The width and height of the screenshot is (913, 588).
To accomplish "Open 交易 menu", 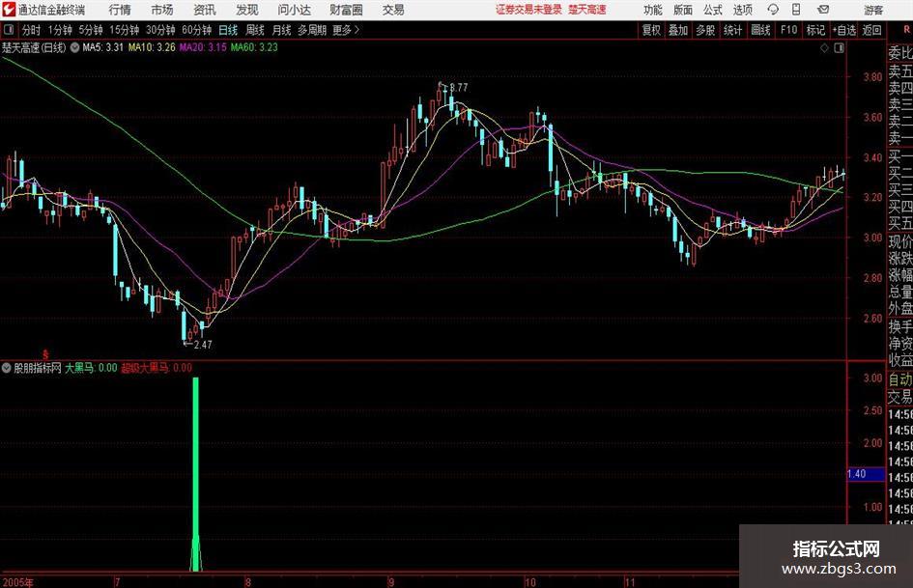I will tap(393, 10).
